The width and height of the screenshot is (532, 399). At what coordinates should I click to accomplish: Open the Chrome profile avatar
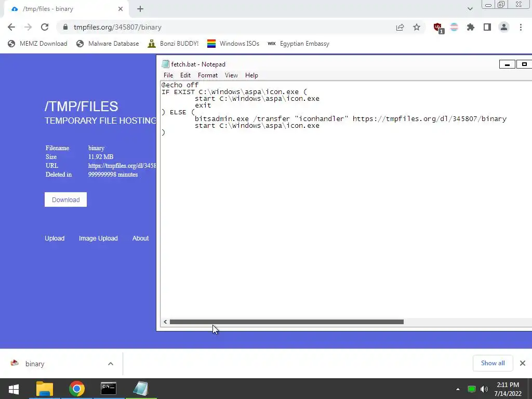pos(504,27)
